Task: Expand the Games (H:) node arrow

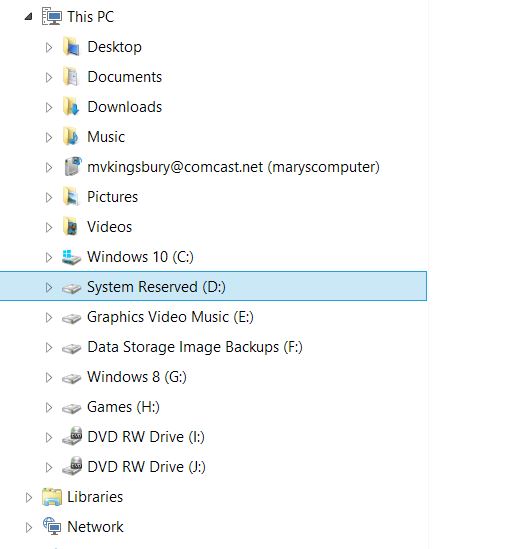Action: (49, 408)
